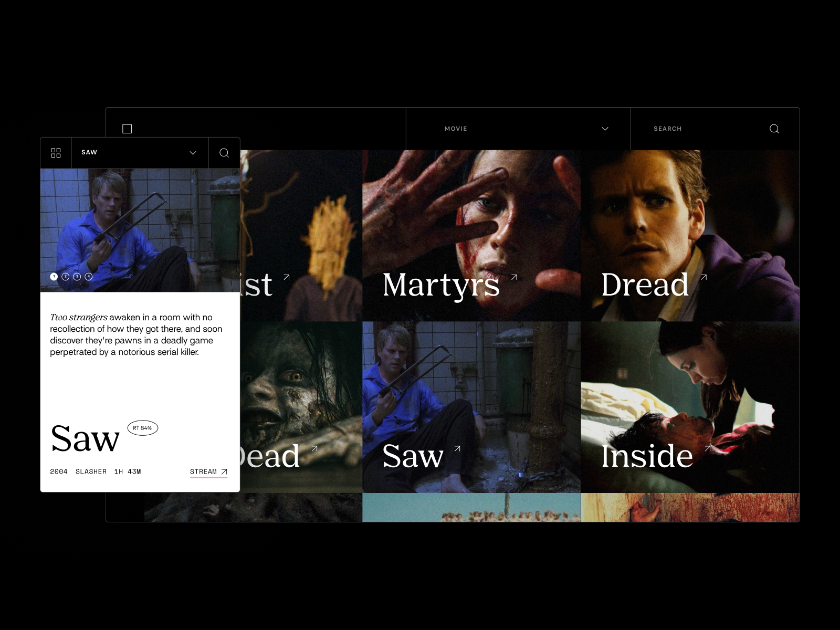Click the search magnifier icon in the main header
Viewport: 840px width, 630px height.
coord(774,129)
